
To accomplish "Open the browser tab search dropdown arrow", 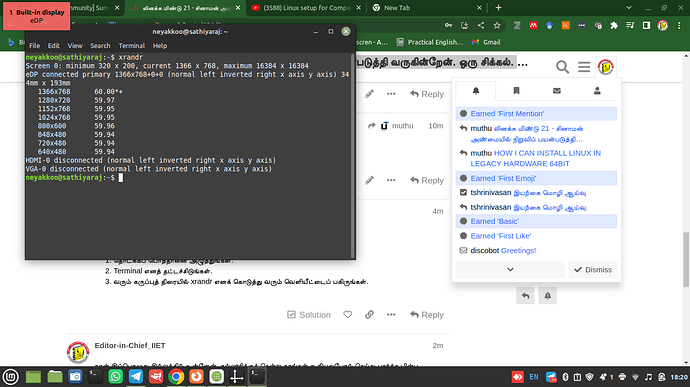I will coord(629,7).
